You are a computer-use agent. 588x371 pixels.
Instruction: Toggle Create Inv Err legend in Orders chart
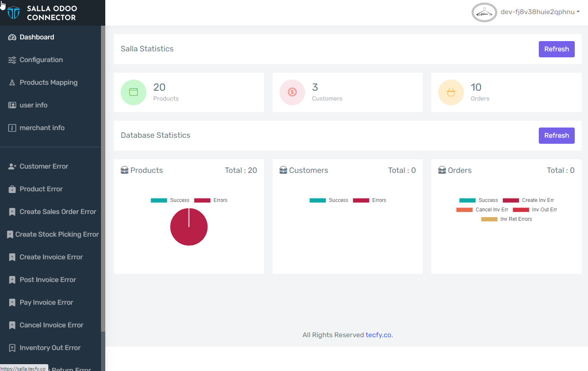[528, 200]
